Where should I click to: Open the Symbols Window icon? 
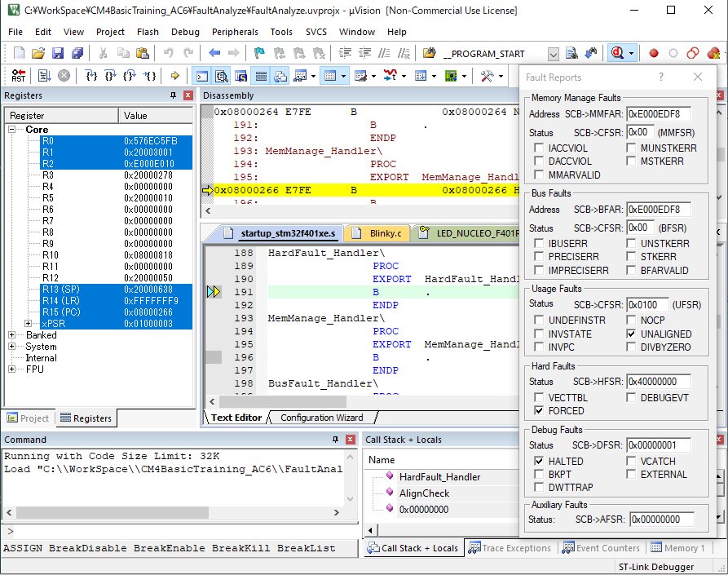pyautogui.click(x=241, y=76)
